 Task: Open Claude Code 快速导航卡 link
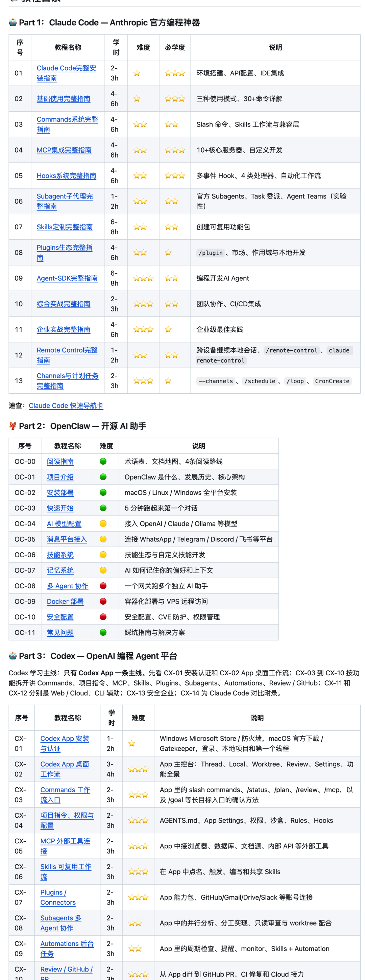click(66, 405)
